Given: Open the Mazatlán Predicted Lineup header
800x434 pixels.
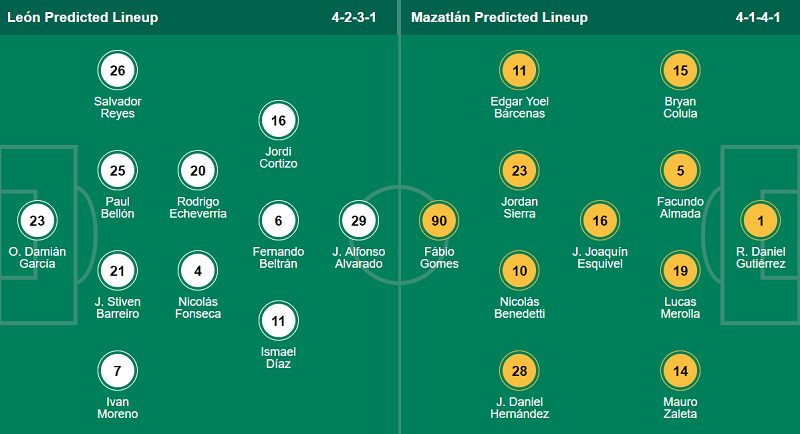Looking at the screenshot, I should click(x=498, y=18).
